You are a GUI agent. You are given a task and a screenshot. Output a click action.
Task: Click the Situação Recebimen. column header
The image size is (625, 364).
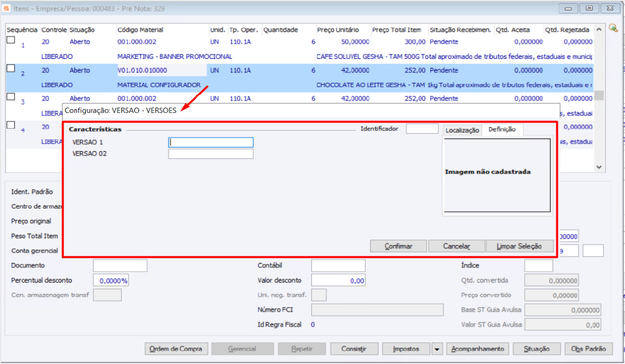(461, 30)
